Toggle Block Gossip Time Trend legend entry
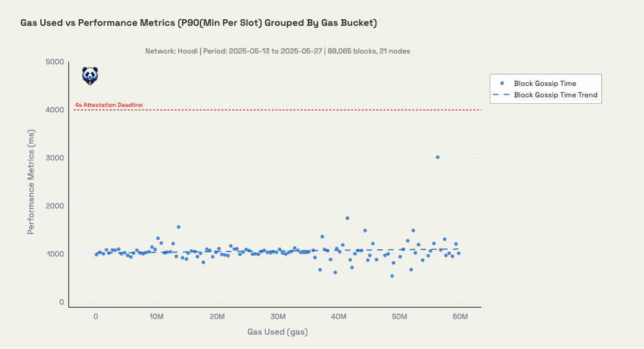 (555, 95)
